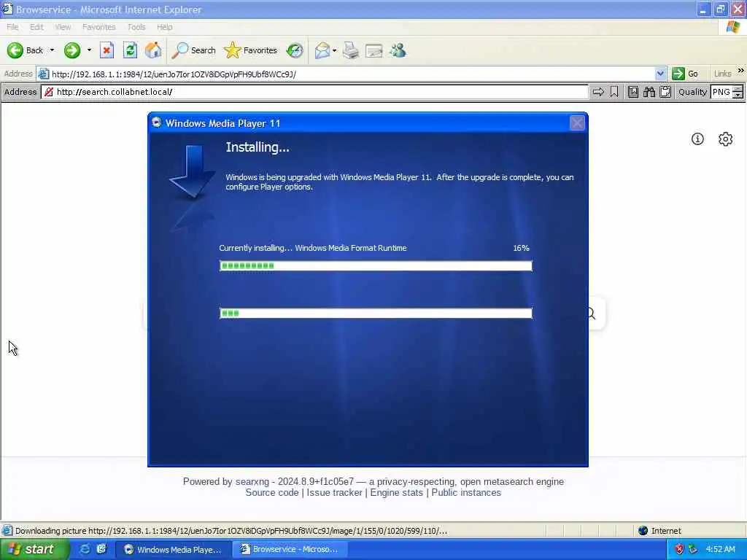Increase quality with the up stepper arrow
The image size is (747, 560).
click(x=738, y=88)
